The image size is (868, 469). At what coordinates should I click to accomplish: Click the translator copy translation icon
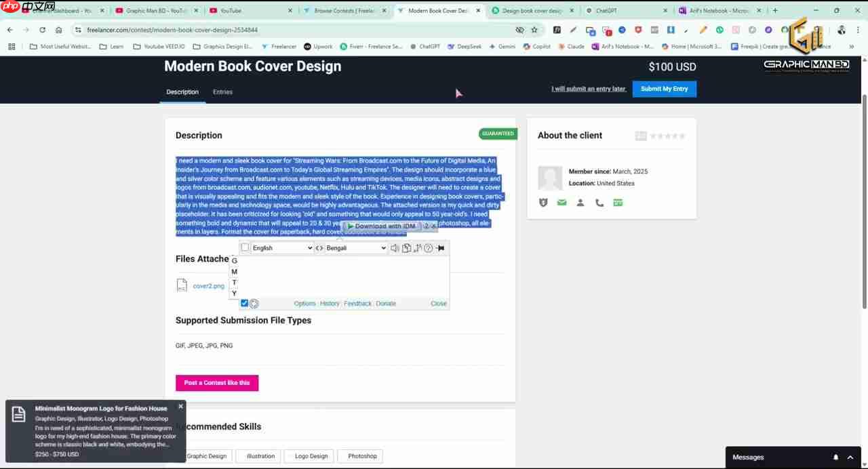point(406,248)
